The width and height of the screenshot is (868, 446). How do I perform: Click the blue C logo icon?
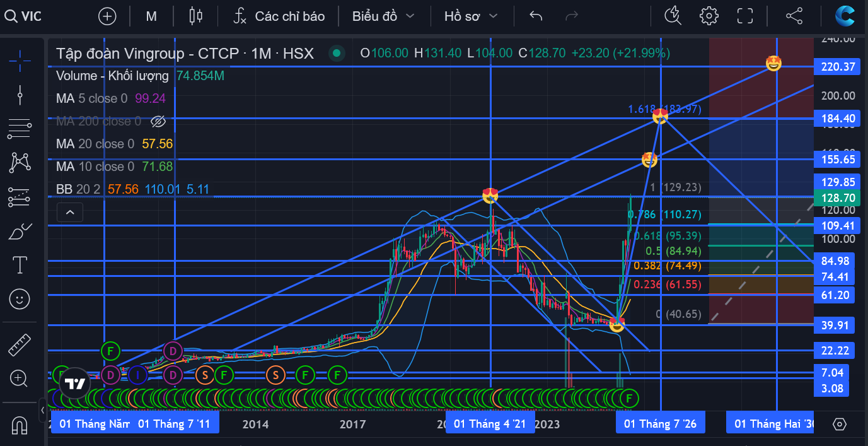[x=845, y=16]
